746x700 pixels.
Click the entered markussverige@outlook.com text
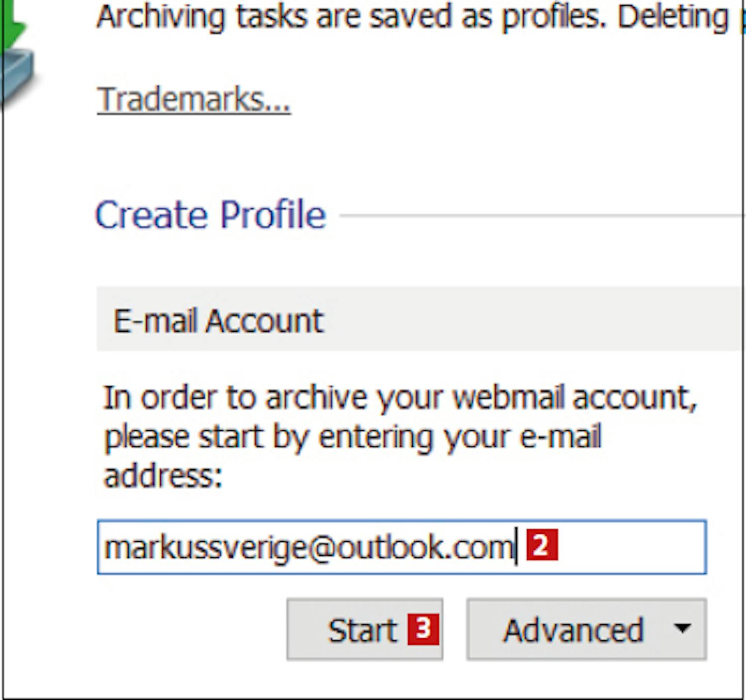point(308,547)
